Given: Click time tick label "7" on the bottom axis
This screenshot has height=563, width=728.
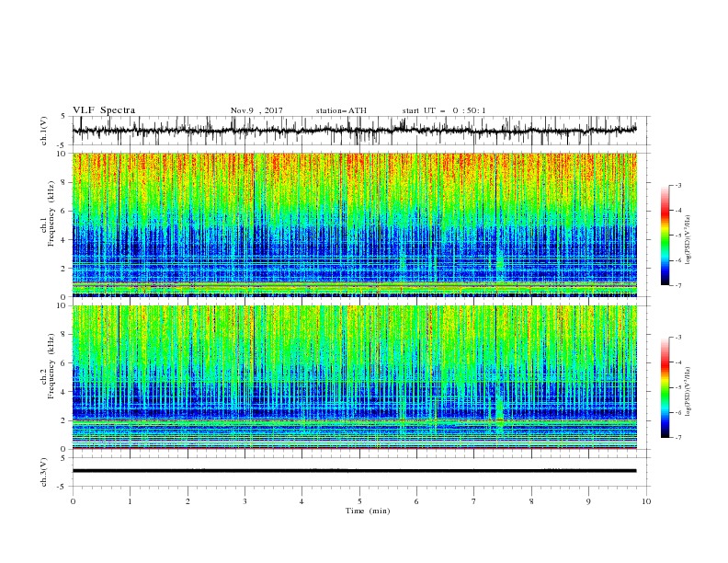Looking at the screenshot, I should click(474, 501).
